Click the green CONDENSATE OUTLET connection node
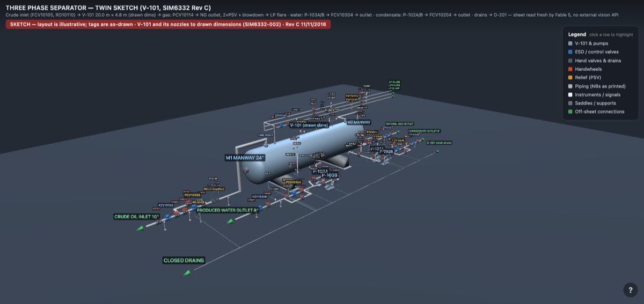Screen dimensions: 644x304 [x=423, y=139]
